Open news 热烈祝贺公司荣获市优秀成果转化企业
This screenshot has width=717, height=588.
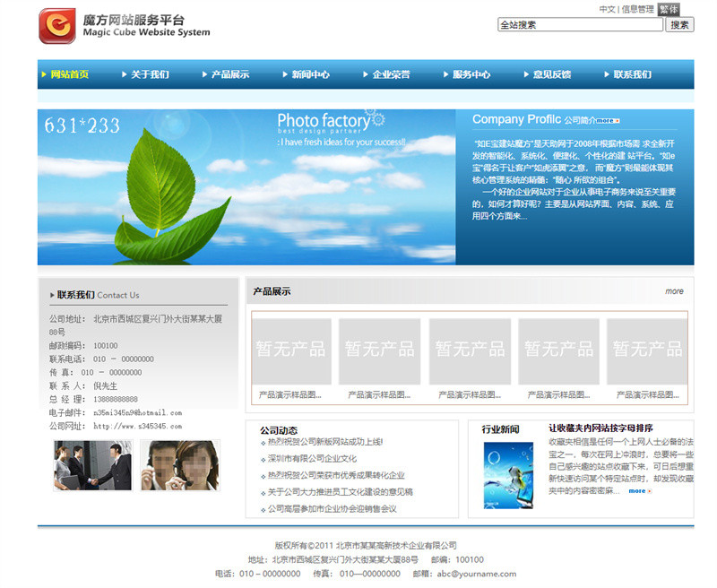click(336, 476)
